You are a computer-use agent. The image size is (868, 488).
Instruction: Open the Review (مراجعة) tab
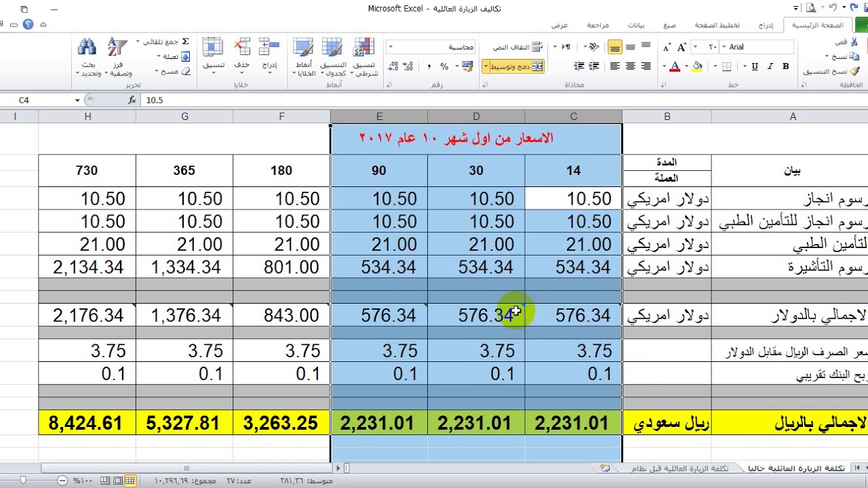pyautogui.click(x=597, y=25)
